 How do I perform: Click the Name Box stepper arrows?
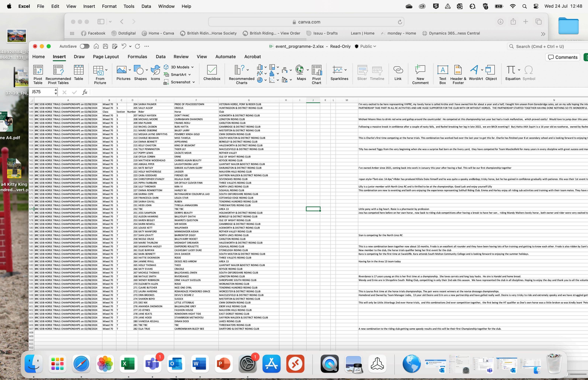click(56, 92)
